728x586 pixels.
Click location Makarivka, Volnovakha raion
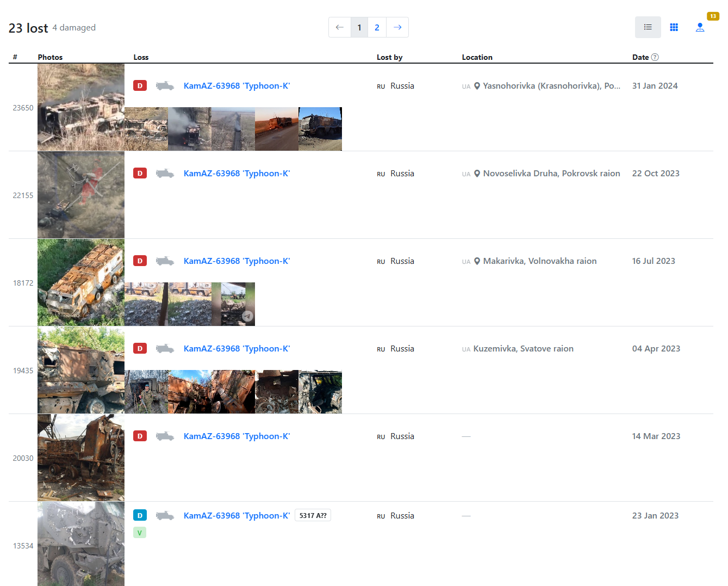540,261
